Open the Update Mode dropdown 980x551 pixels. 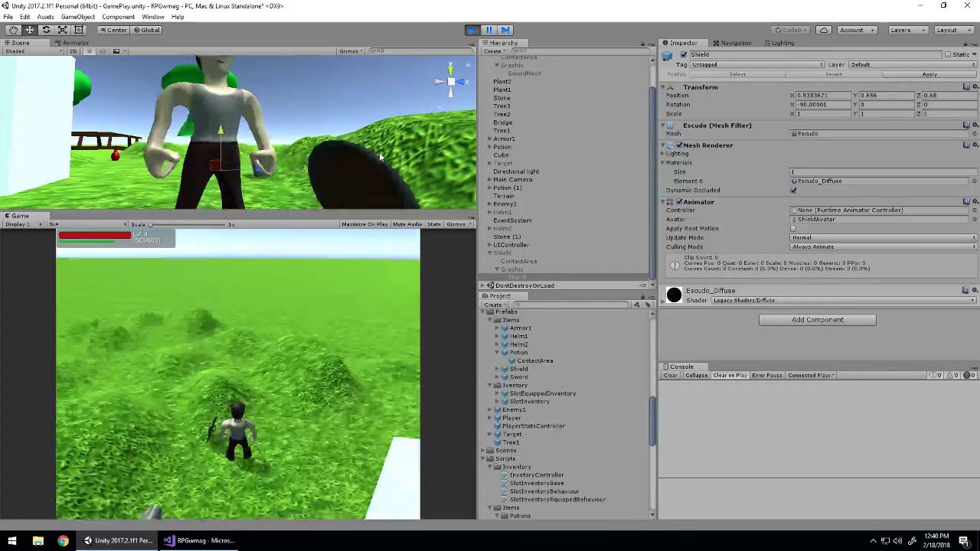click(884, 238)
